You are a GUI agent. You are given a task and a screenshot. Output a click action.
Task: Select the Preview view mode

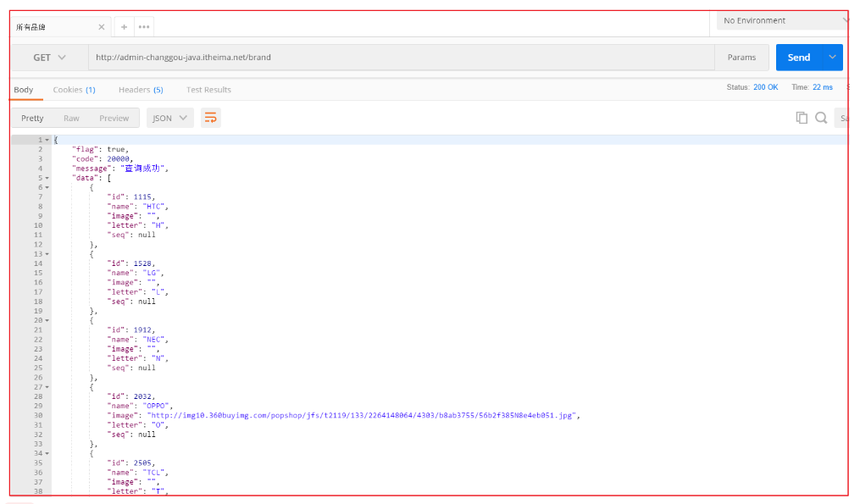114,119
